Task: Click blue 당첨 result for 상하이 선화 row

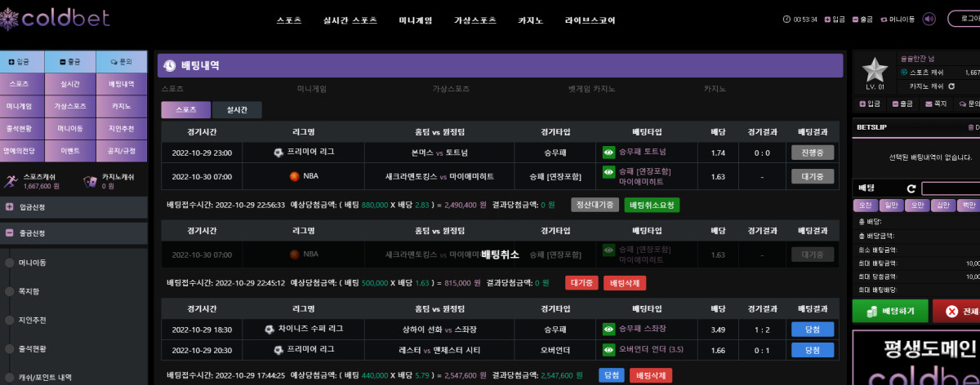Action: [x=813, y=330]
